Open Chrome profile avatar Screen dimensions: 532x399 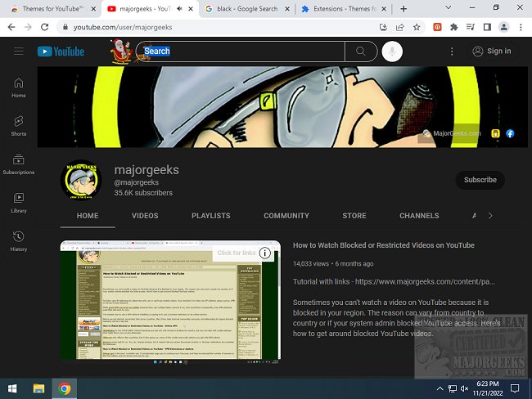click(x=504, y=27)
